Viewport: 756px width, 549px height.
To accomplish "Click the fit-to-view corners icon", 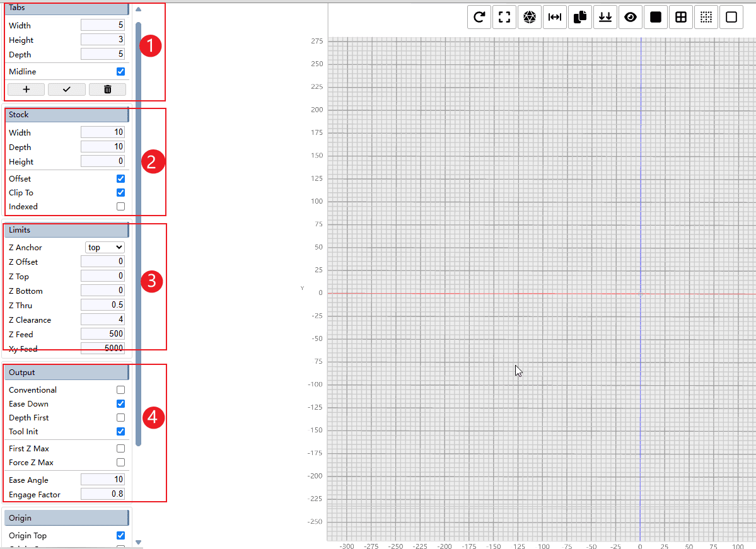I will [x=504, y=18].
